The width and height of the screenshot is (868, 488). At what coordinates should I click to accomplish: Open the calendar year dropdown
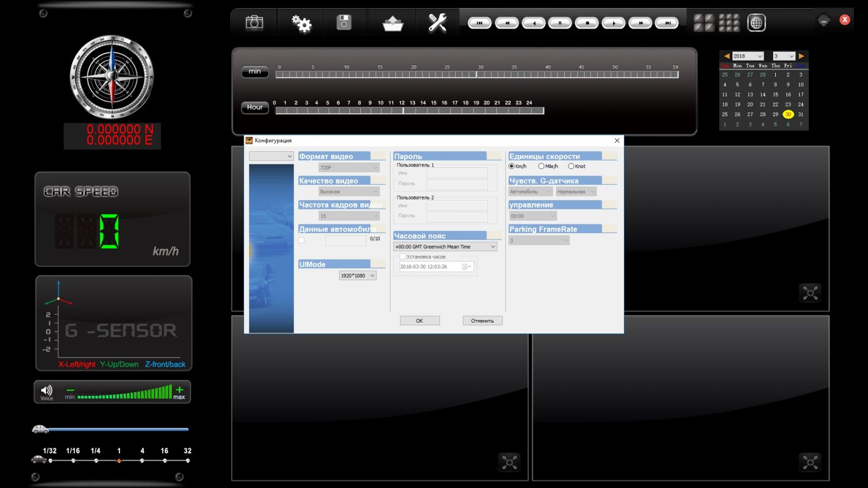pyautogui.click(x=748, y=56)
